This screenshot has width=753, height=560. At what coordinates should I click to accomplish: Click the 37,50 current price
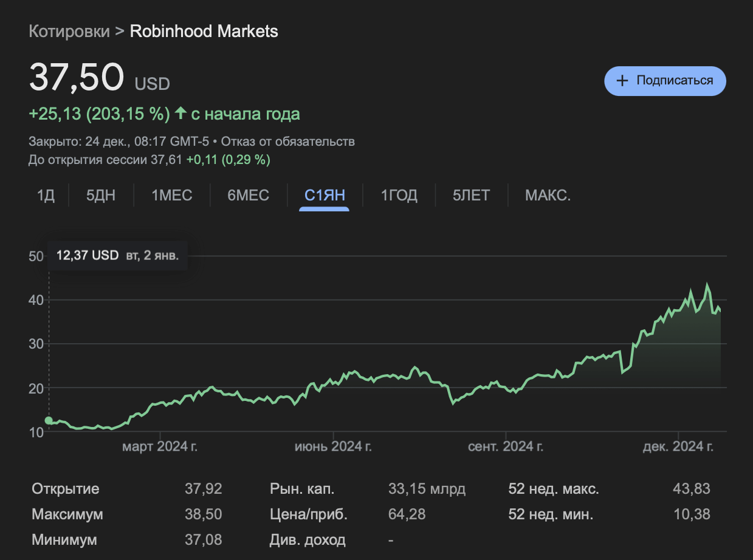click(77, 78)
